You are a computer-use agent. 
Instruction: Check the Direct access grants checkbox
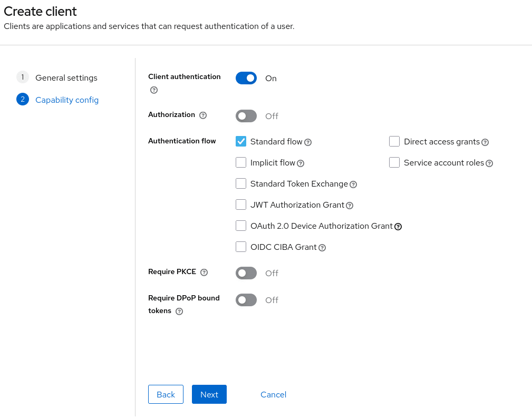coord(394,141)
